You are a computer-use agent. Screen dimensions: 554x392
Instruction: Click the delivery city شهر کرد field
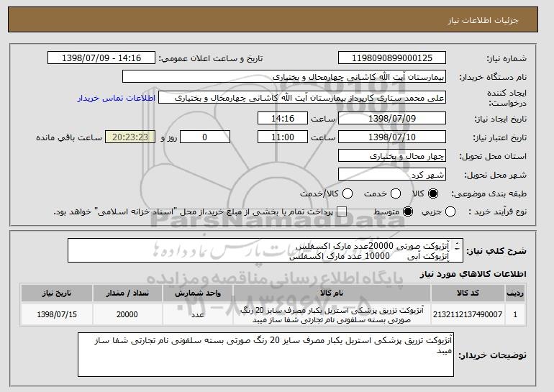click(392, 175)
